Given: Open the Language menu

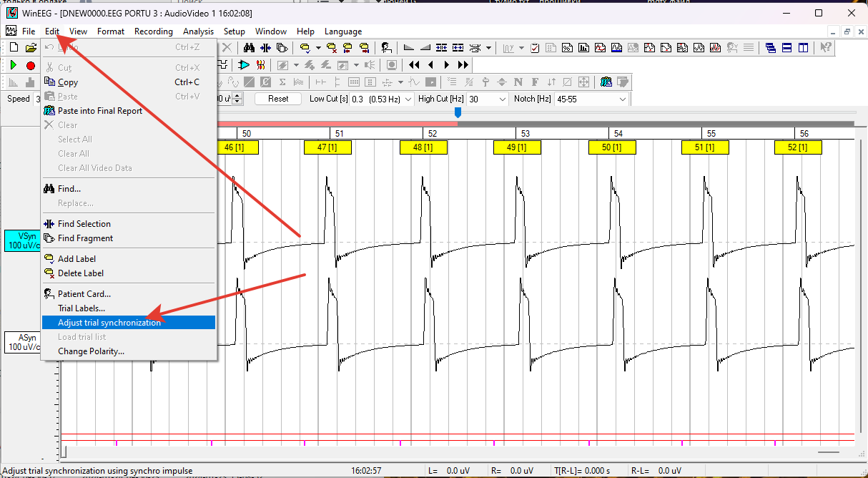Looking at the screenshot, I should point(343,31).
